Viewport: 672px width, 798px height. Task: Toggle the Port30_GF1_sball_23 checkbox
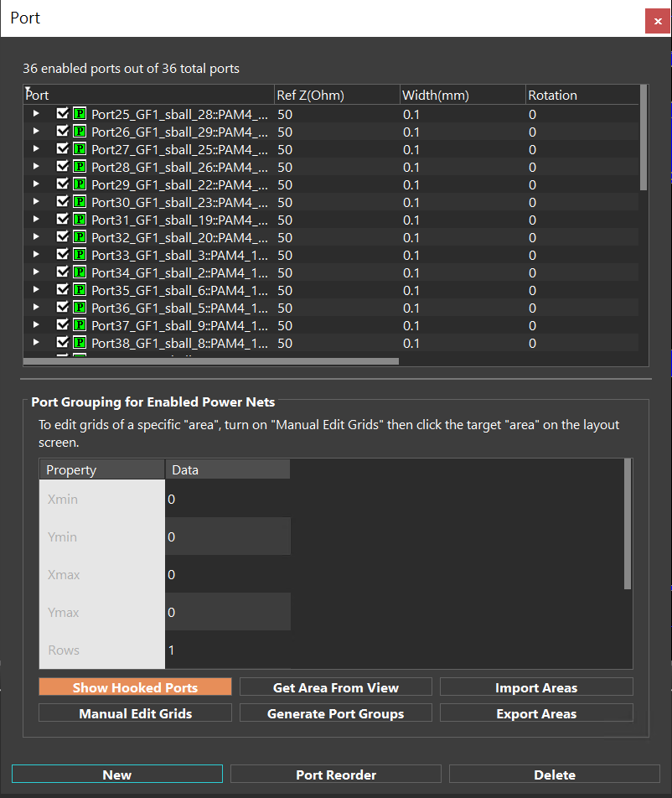[x=63, y=201]
